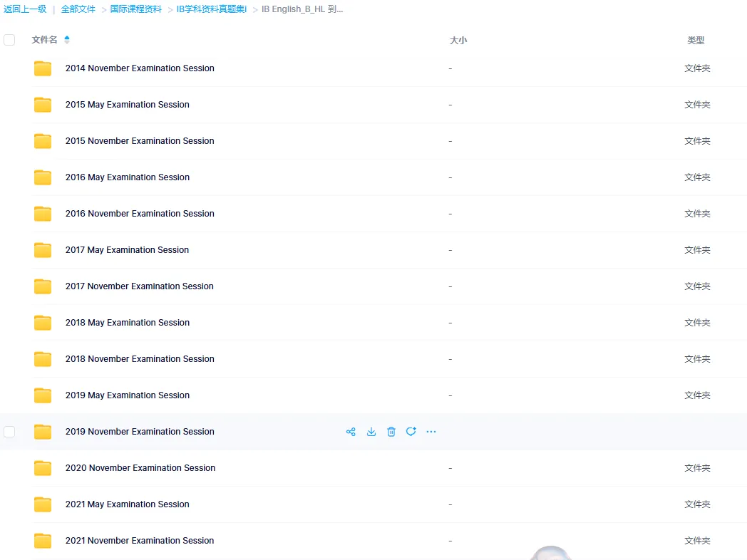Open 2015 November Examination Session
This screenshot has width=747, height=560.
pos(140,141)
